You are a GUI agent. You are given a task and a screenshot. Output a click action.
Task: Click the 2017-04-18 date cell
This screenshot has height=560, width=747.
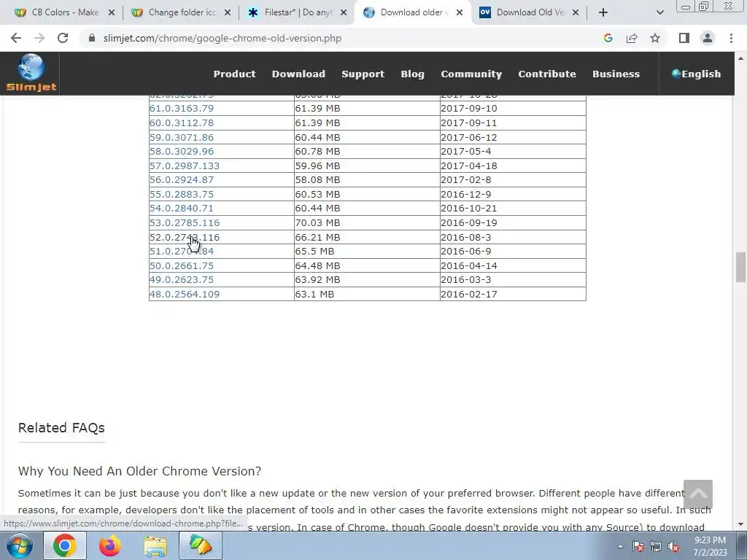513,166
